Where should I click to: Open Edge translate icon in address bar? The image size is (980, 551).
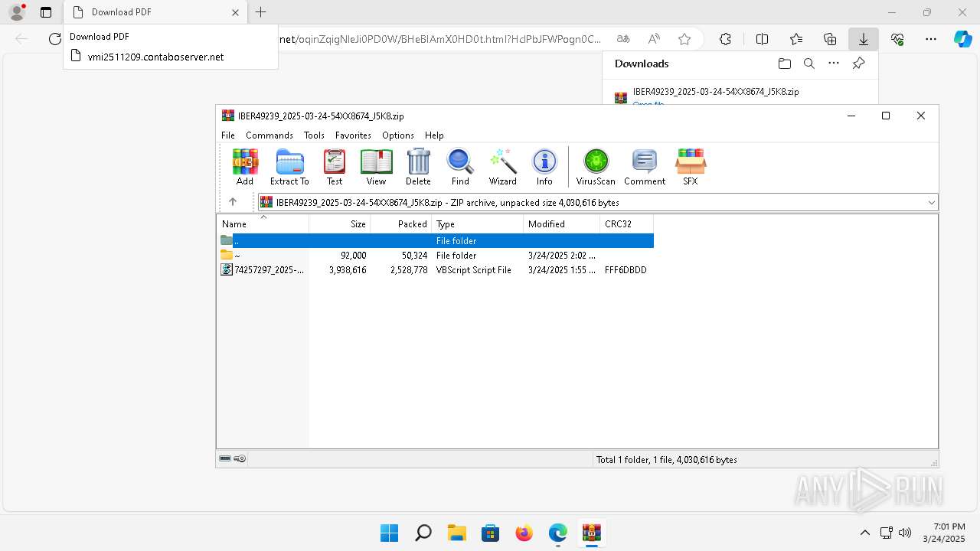(x=623, y=39)
